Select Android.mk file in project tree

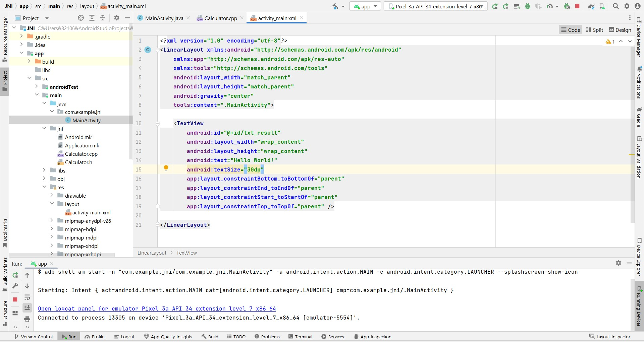pyautogui.click(x=78, y=137)
